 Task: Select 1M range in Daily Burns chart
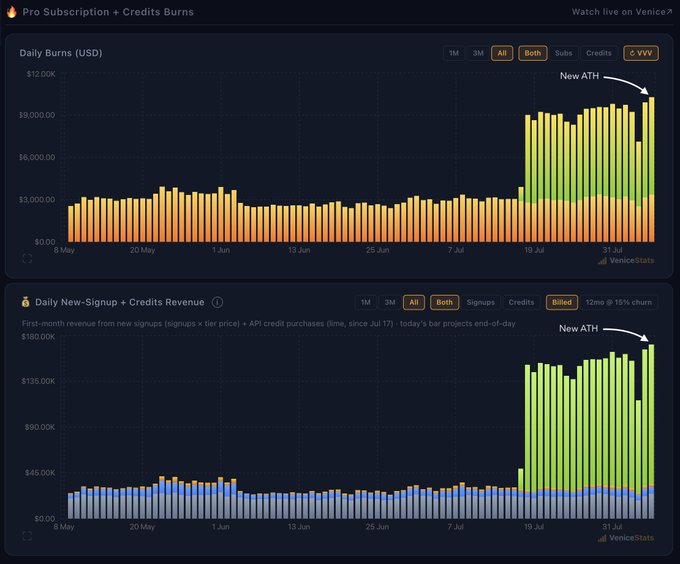coord(454,53)
